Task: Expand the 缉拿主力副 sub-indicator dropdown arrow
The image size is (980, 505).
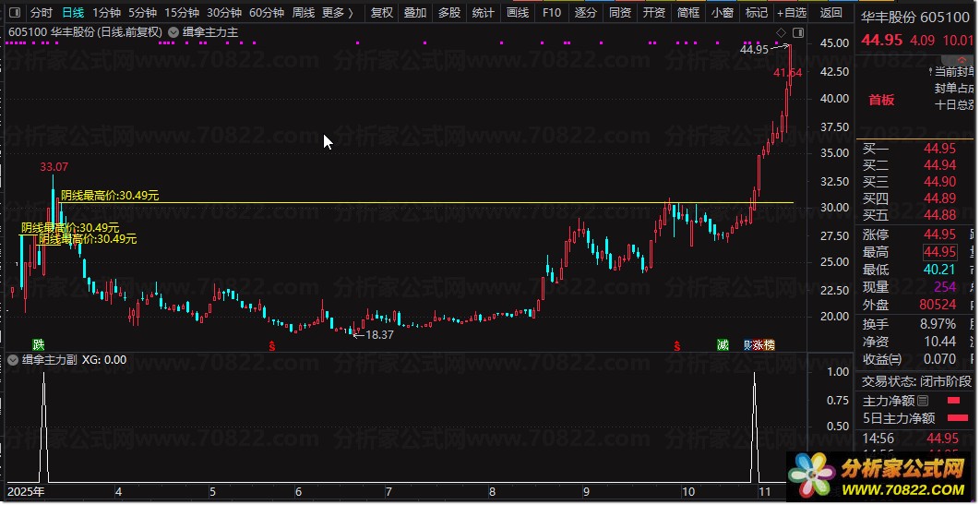Action: (13, 360)
